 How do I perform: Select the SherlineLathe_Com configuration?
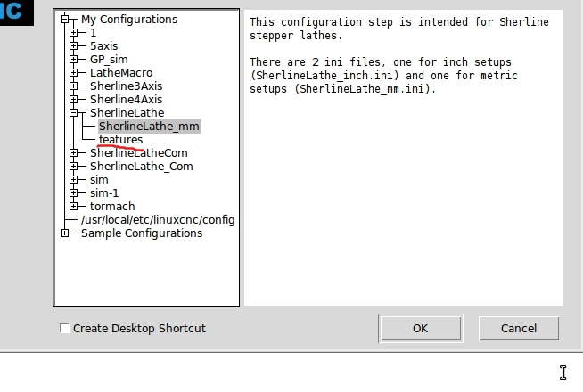(x=141, y=167)
